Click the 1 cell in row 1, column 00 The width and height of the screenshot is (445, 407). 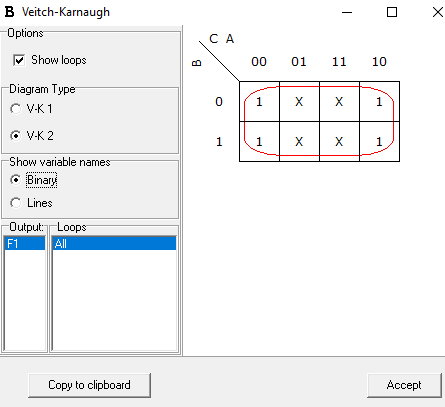[259, 142]
